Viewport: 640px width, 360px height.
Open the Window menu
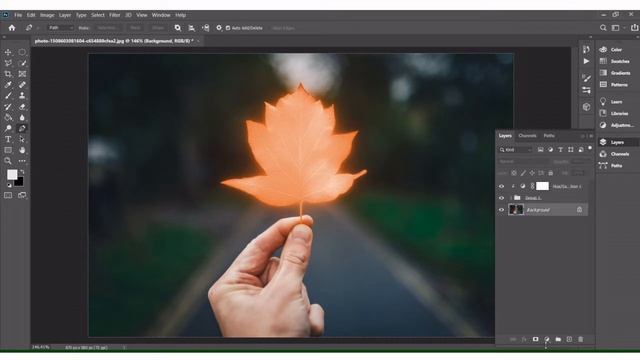(x=161, y=15)
